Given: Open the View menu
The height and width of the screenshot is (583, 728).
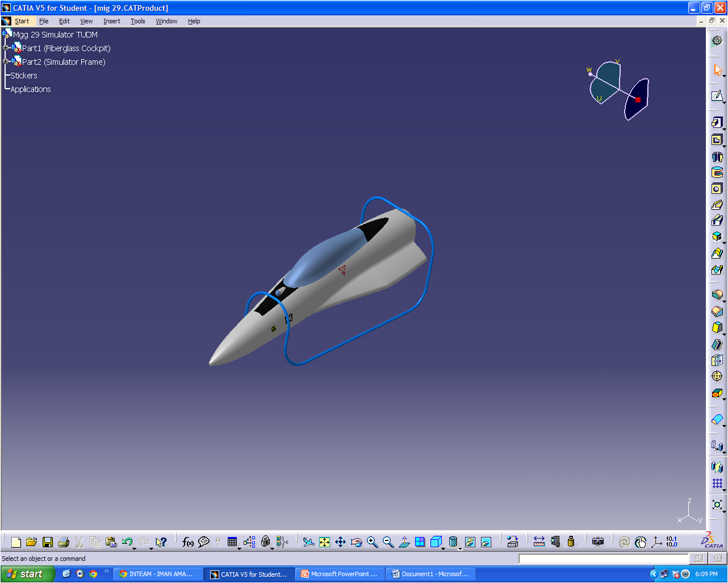Looking at the screenshot, I should point(86,21).
